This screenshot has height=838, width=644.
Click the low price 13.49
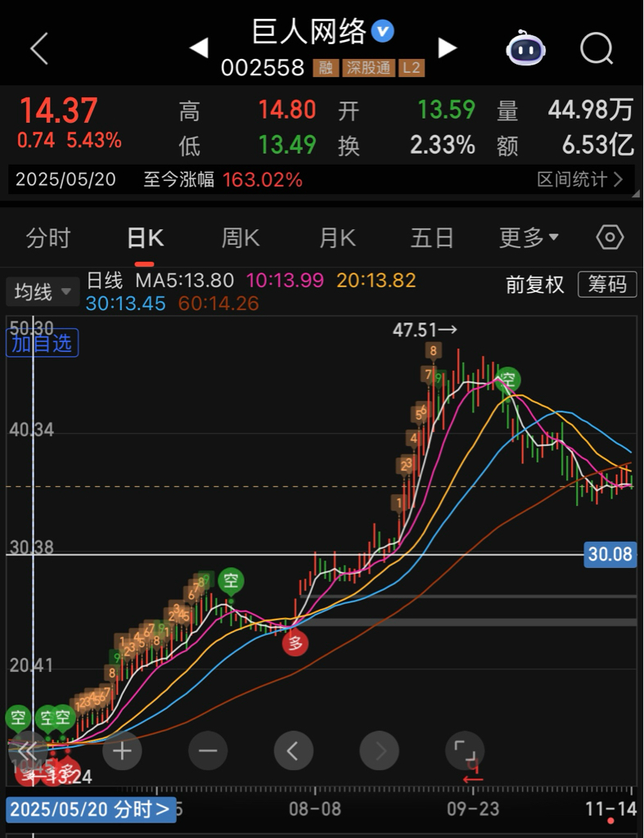click(x=287, y=145)
